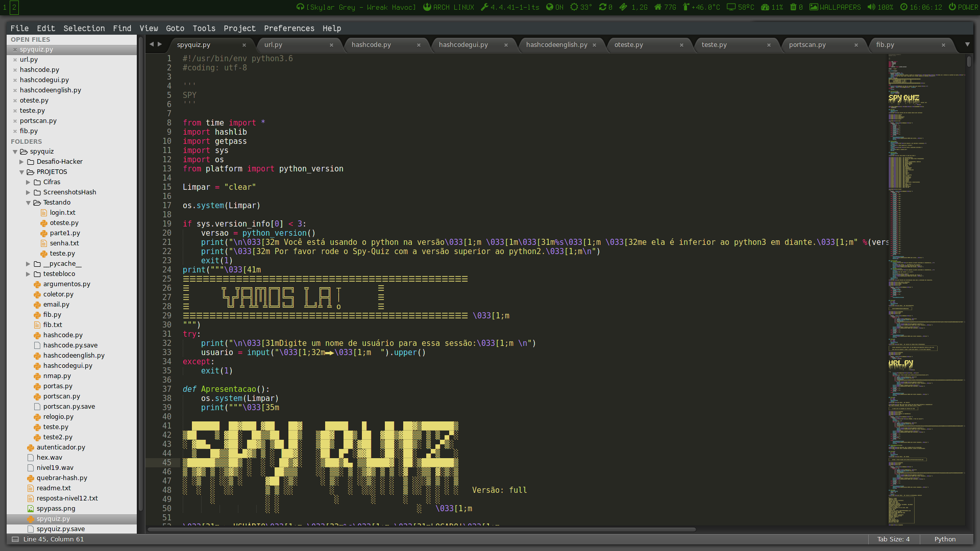Click the panel switcher icon in the status bar
This screenshot has width=980, height=551.
(15, 539)
